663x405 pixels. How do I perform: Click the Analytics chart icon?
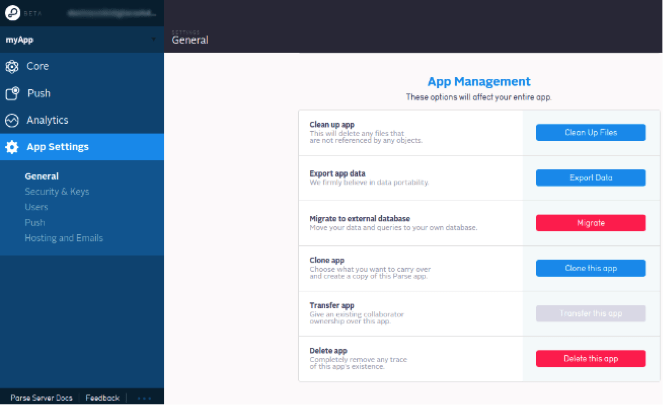click(x=12, y=120)
